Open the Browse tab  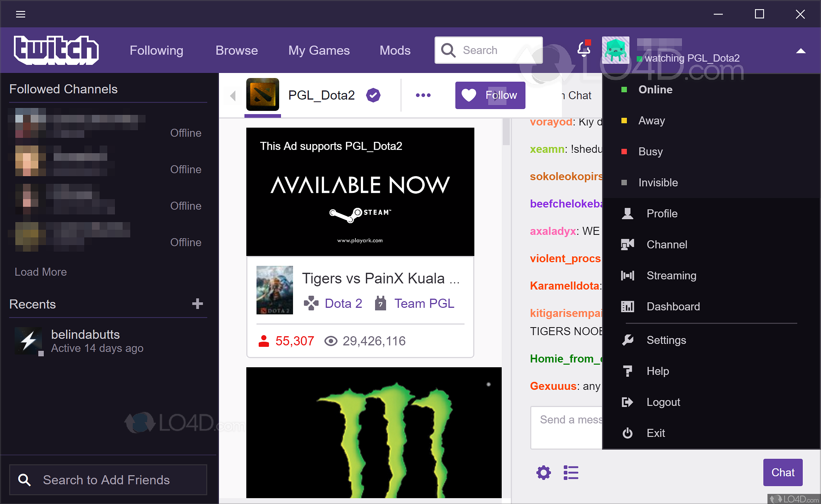click(x=236, y=50)
